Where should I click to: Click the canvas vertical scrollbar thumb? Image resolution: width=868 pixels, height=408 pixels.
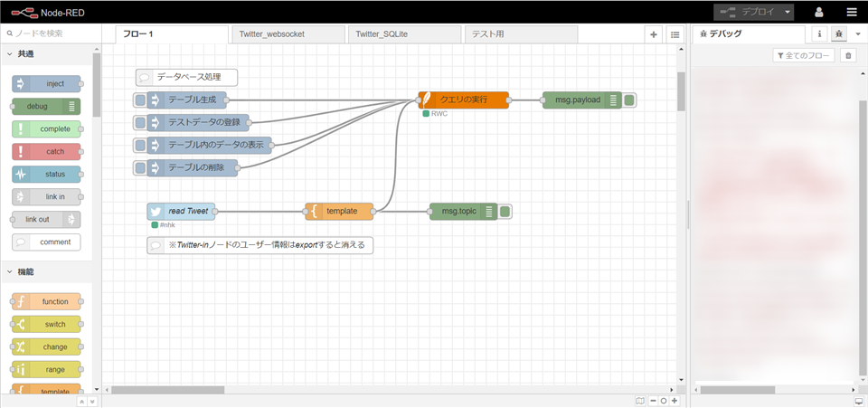click(x=681, y=91)
